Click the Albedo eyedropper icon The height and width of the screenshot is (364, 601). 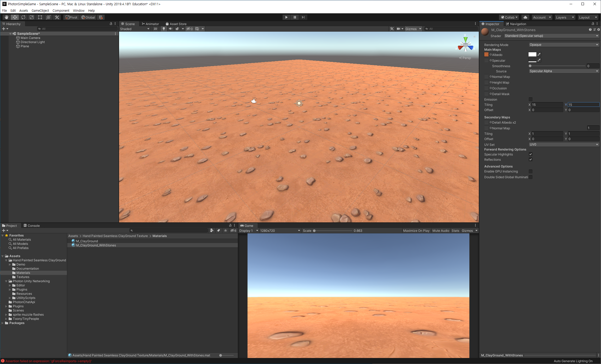pyautogui.click(x=539, y=54)
